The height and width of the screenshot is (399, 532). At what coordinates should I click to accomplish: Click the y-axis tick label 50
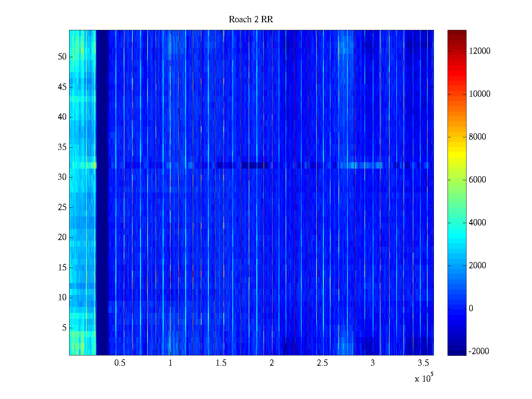click(x=62, y=57)
